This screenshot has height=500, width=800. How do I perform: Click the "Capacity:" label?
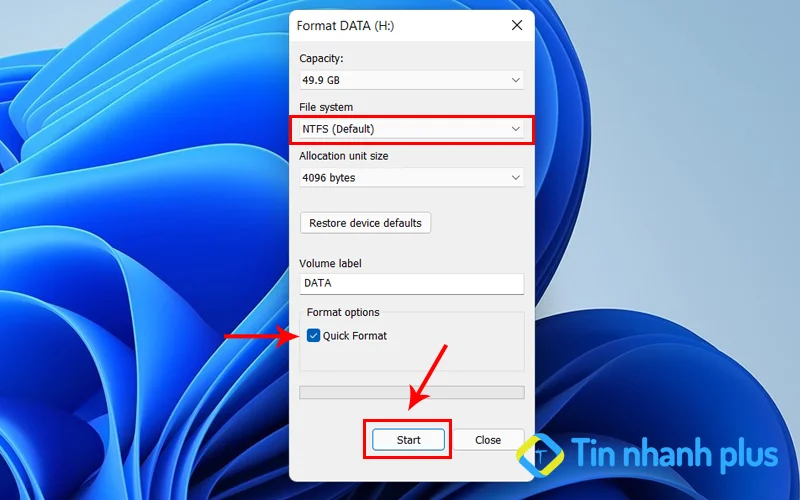pyautogui.click(x=321, y=58)
